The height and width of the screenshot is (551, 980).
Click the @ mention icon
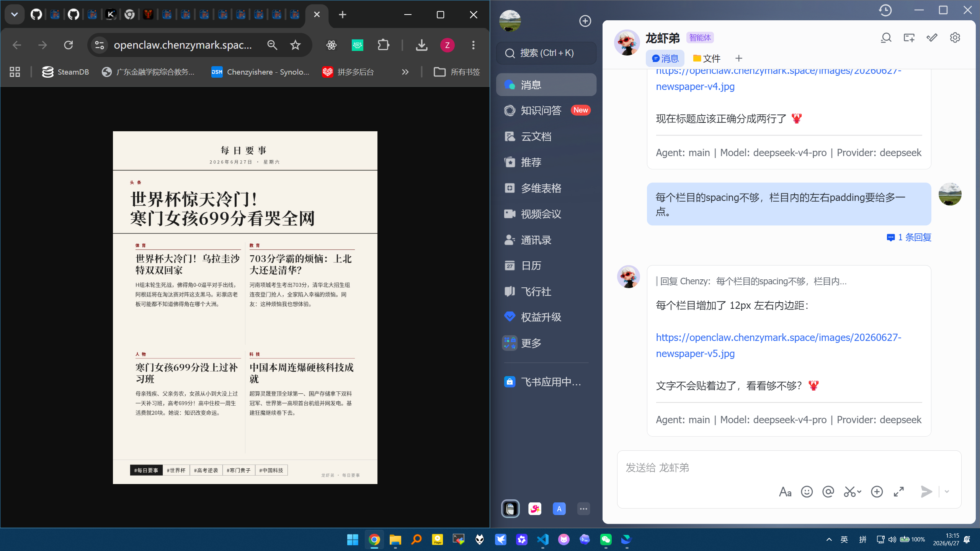[828, 492]
